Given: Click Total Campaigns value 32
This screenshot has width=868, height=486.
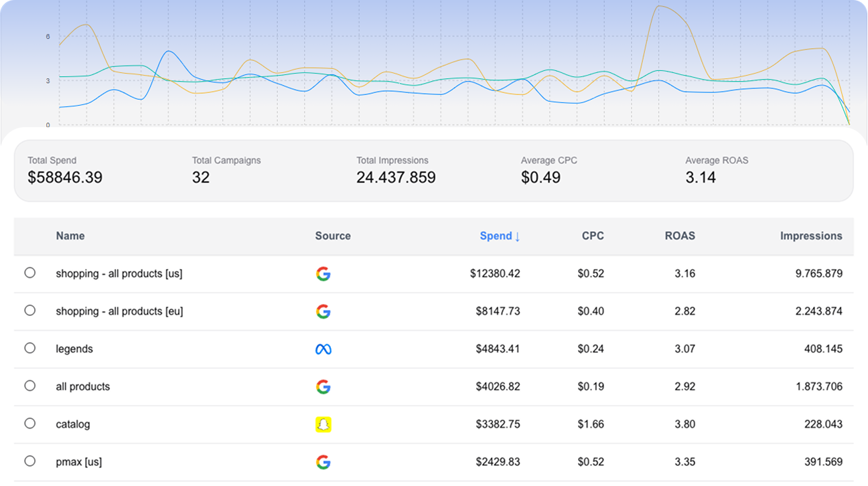Looking at the screenshot, I should tap(201, 177).
